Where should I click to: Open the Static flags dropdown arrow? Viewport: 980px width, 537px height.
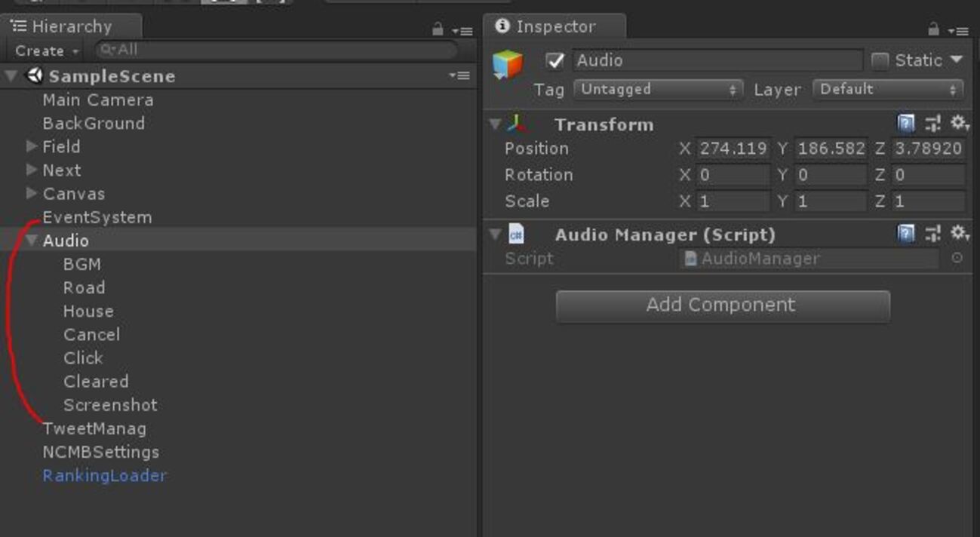coord(957,60)
